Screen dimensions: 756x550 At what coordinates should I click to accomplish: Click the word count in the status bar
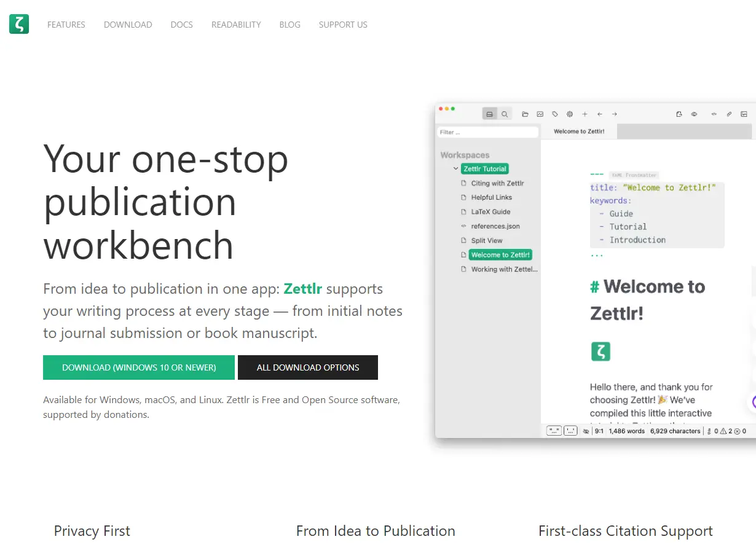coord(626,431)
